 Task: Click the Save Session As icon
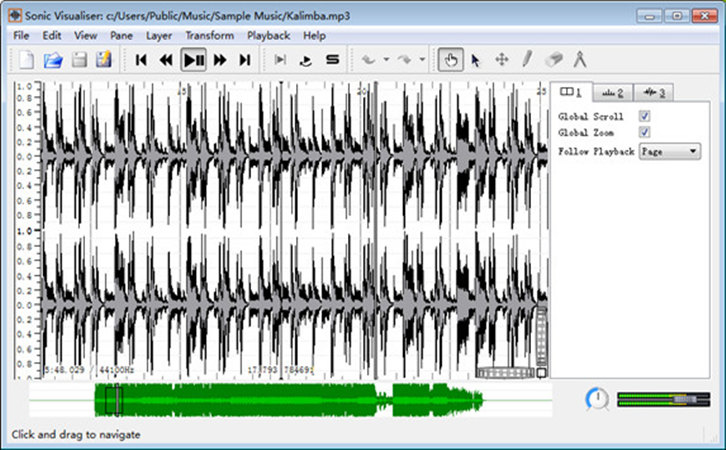104,60
